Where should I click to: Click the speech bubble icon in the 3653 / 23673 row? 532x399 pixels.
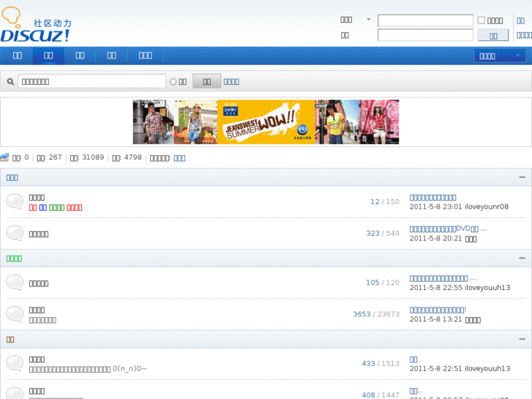click(x=15, y=314)
